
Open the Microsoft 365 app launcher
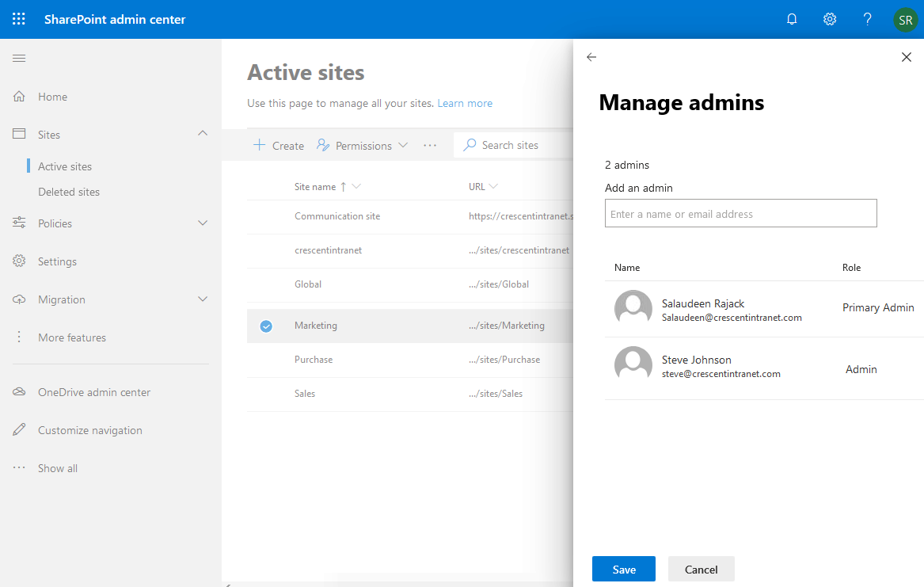pos(18,18)
